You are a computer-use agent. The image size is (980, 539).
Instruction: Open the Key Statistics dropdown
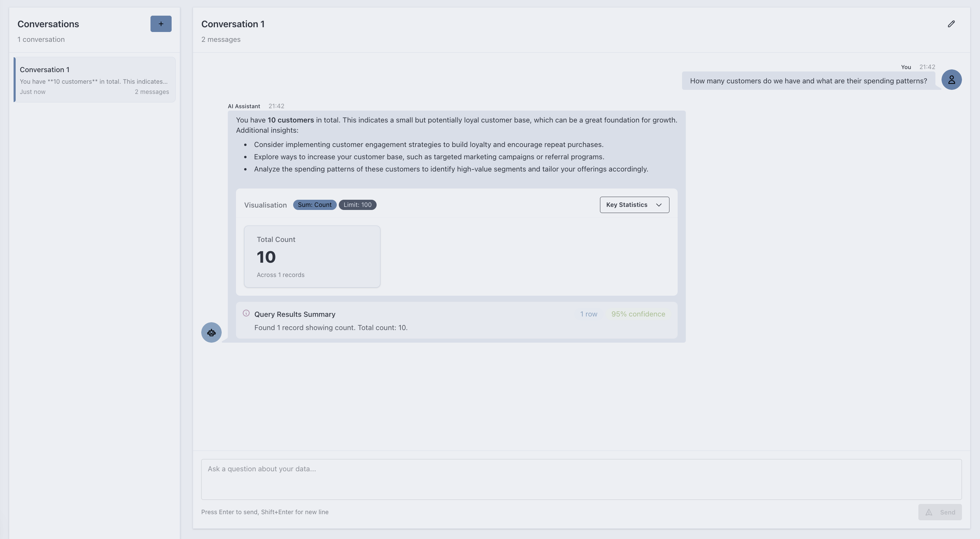click(x=634, y=205)
